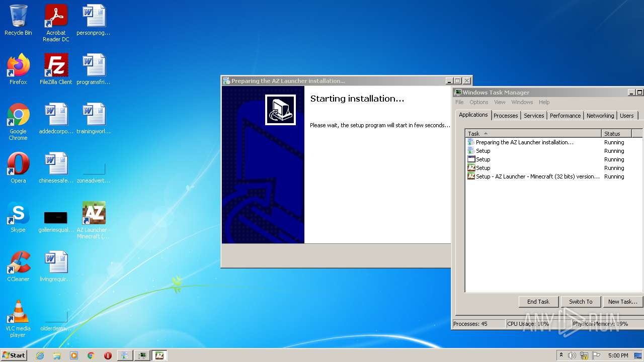Switch to the Users tab
644x362 pixels.
[x=627, y=116]
